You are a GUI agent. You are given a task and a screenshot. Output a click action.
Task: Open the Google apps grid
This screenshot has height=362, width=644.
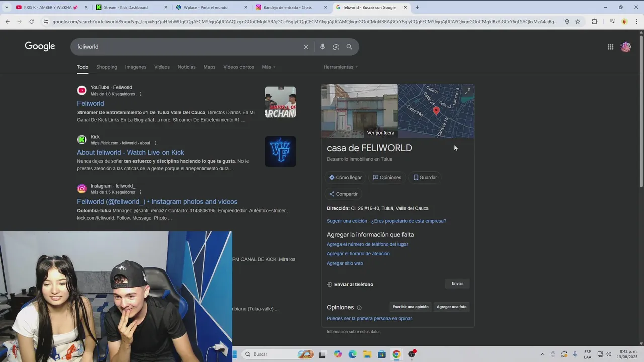[610, 47]
